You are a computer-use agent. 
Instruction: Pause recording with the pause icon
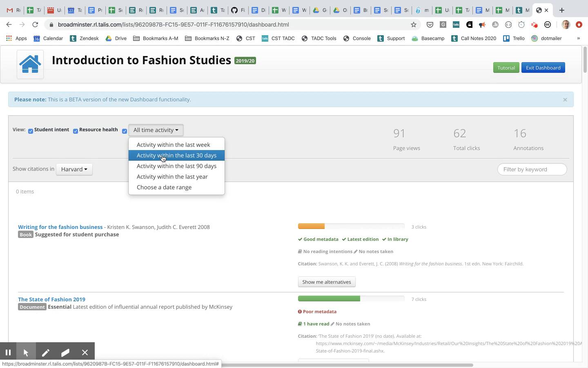[8, 352]
